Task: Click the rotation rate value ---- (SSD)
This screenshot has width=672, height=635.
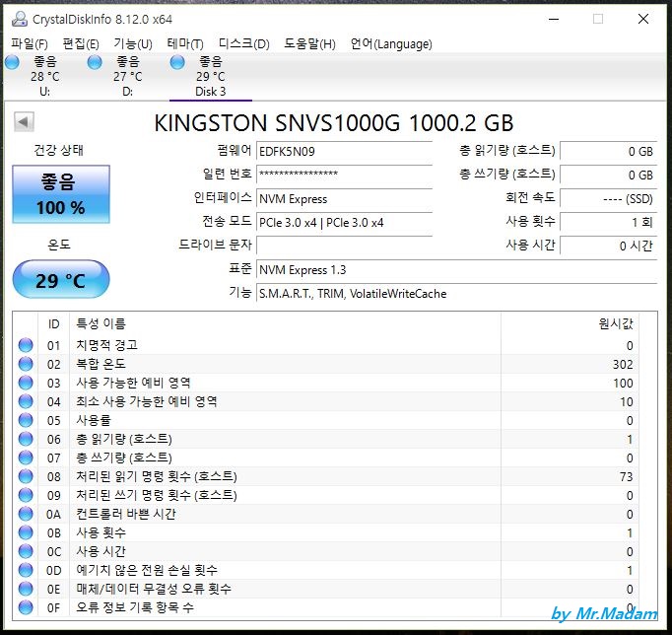Action: pyautogui.click(x=608, y=199)
